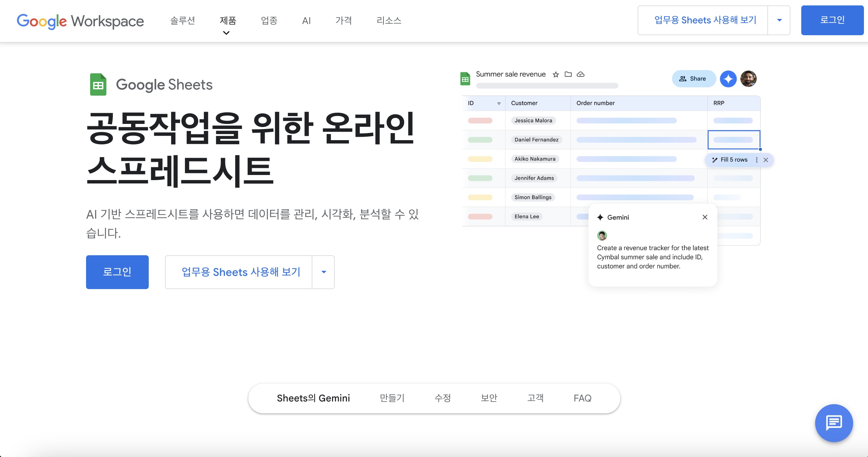
Task: Open the 가격 page
Action: pos(344,21)
